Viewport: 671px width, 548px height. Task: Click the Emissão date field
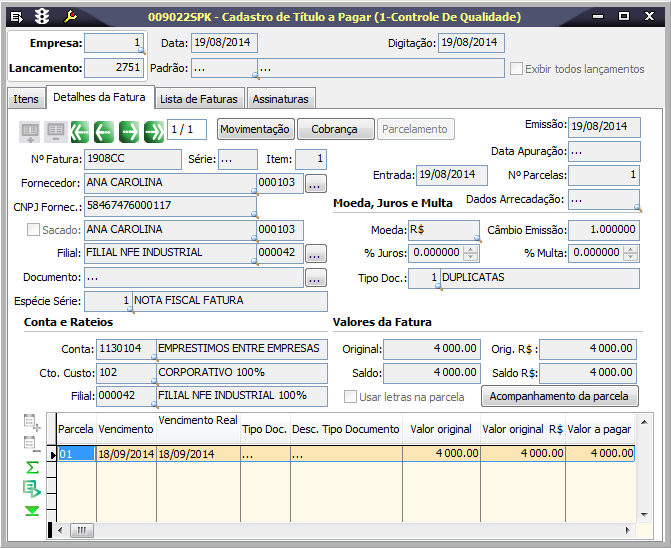(604, 127)
